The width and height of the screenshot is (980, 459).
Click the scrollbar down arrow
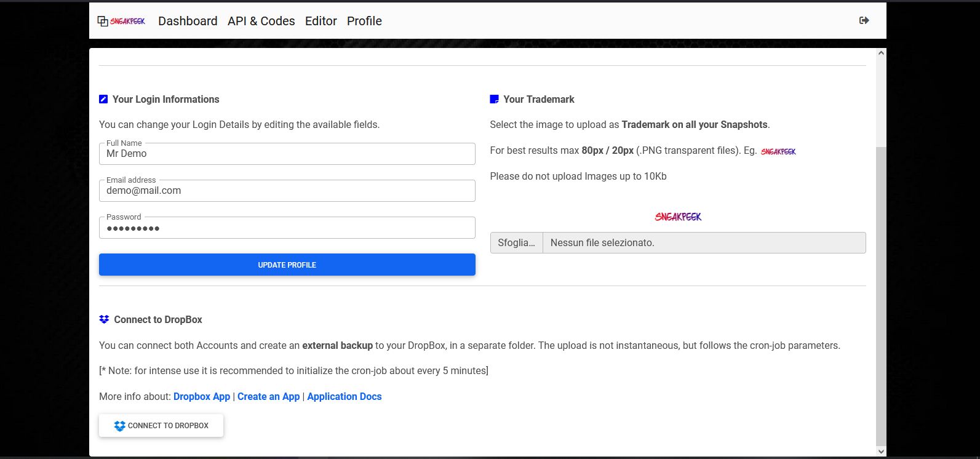881,451
